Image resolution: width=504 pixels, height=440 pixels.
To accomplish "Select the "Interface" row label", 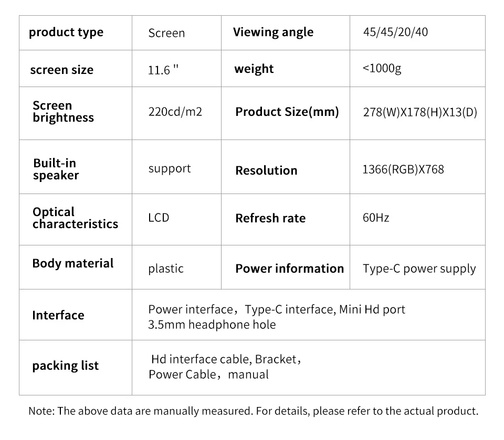I will [58, 315].
